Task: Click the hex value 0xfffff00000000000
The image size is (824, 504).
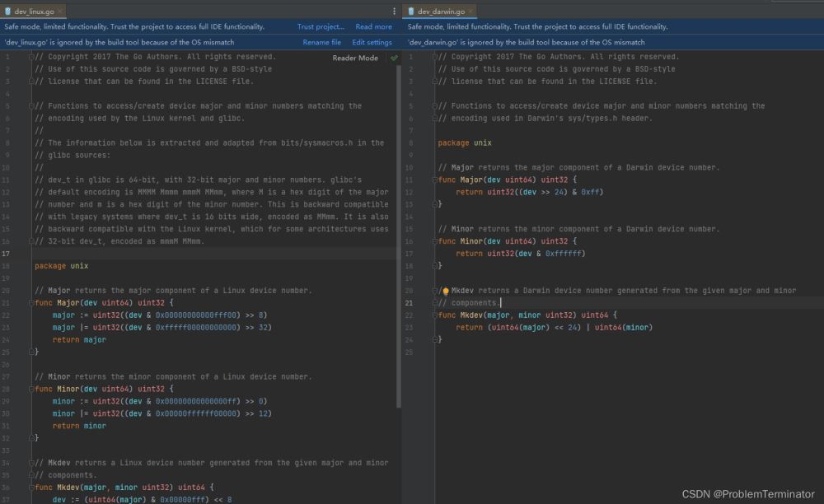Action: click(x=198, y=328)
